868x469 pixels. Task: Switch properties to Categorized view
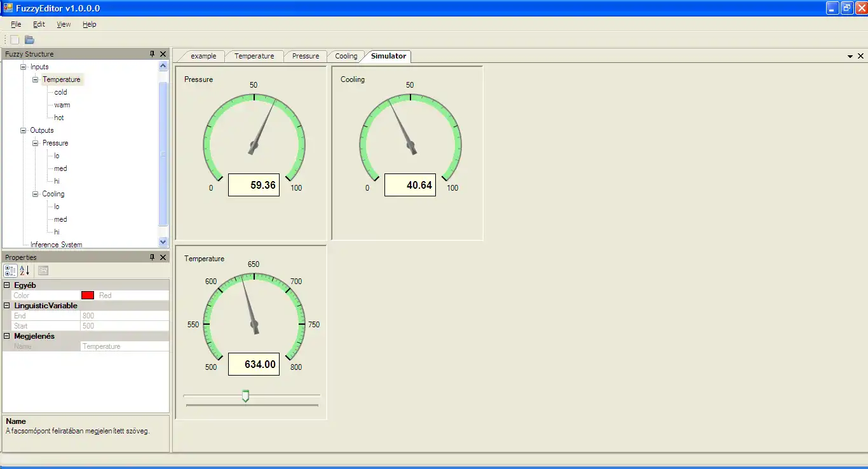pyautogui.click(x=10, y=270)
